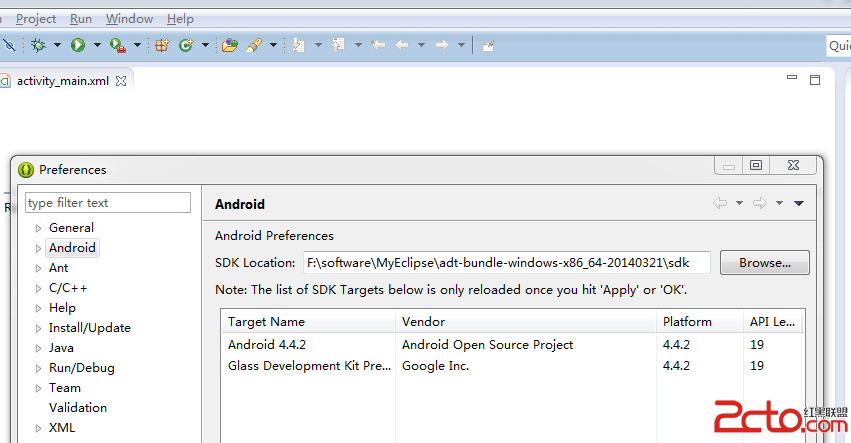
Task: Click the Preferences page forward arrow
Action: tap(760, 203)
